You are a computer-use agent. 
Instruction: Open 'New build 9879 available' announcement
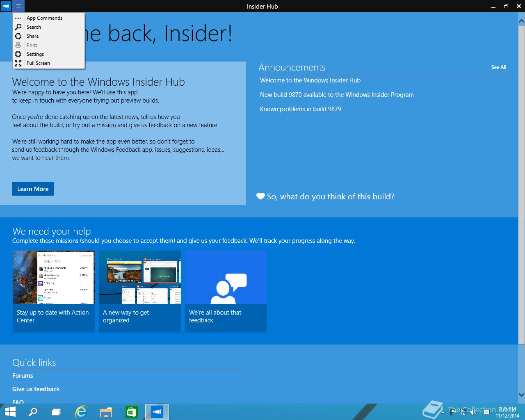[337, 95]
